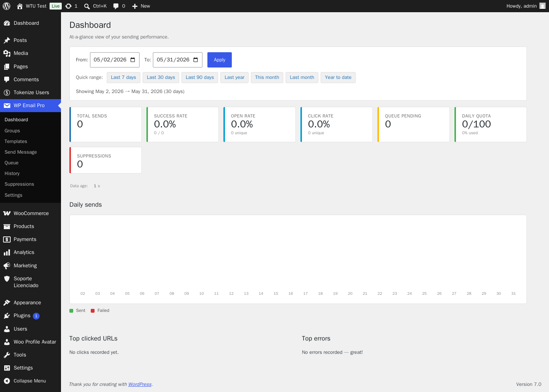
Task: Click the Media icon in sidebar
Action: point(7,53)
